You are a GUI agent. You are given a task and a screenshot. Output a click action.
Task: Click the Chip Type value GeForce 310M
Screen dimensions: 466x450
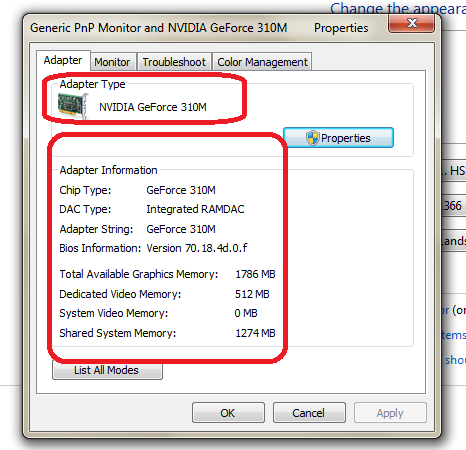pyautogui.click(x=181, y=190)
